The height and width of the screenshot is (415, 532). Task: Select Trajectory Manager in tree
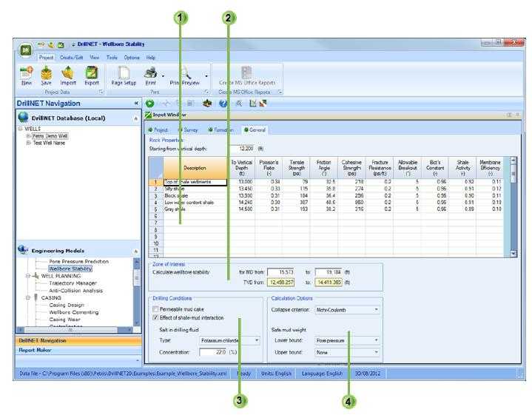pos(73,283)
